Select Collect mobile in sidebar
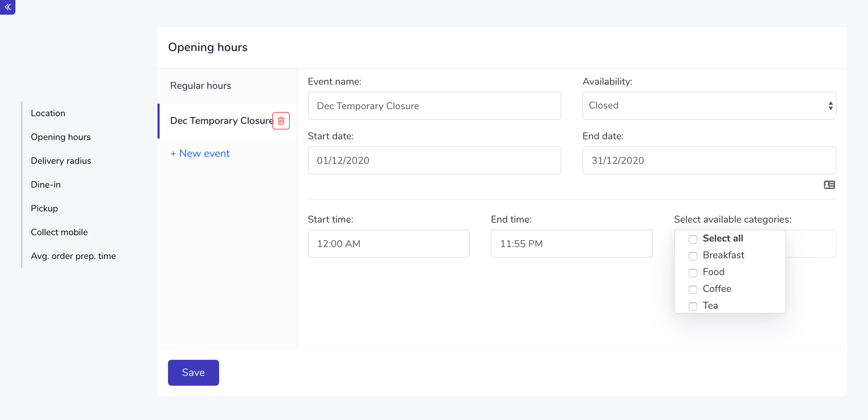The image size is (868, 420). point(59,232)
